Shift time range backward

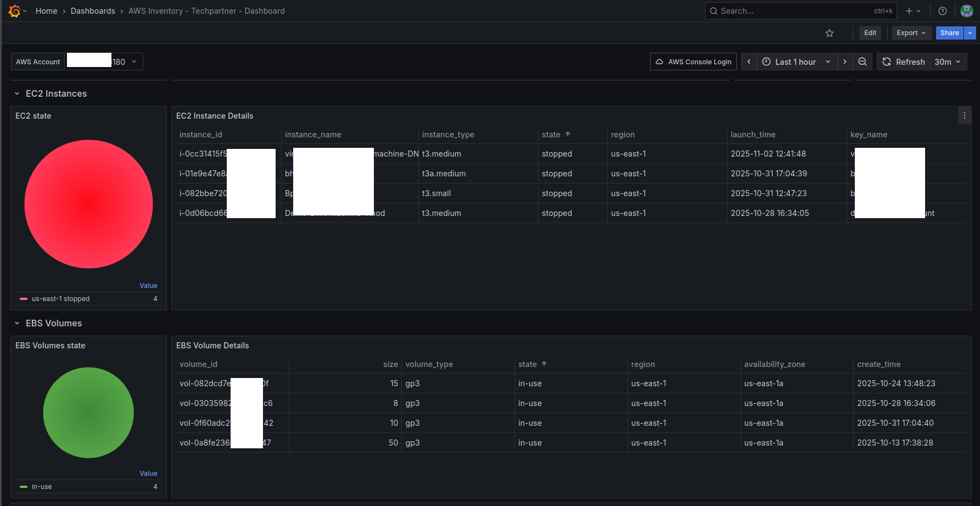pos(749,62)
